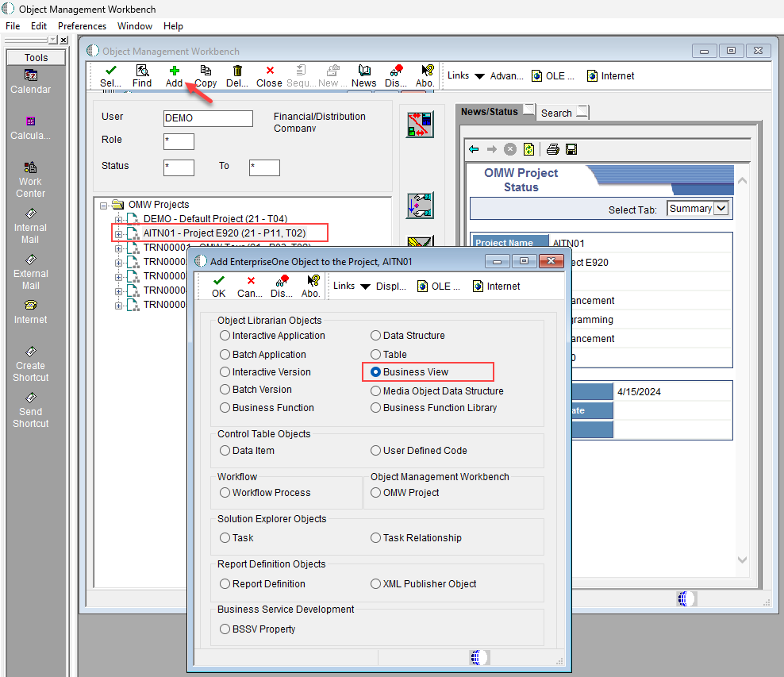The width and height of the screenshot is (784, 677).
Task: Click the Copy toolbar button
Action: (x=206, y=76)
